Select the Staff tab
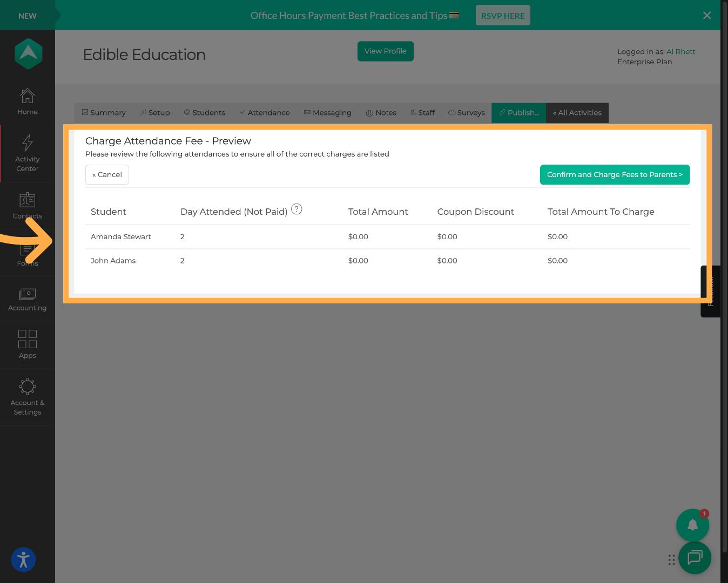 422,112
